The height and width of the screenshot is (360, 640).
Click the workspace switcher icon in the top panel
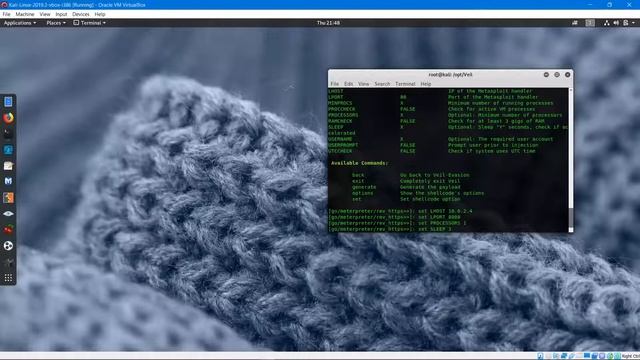(590, 23)
